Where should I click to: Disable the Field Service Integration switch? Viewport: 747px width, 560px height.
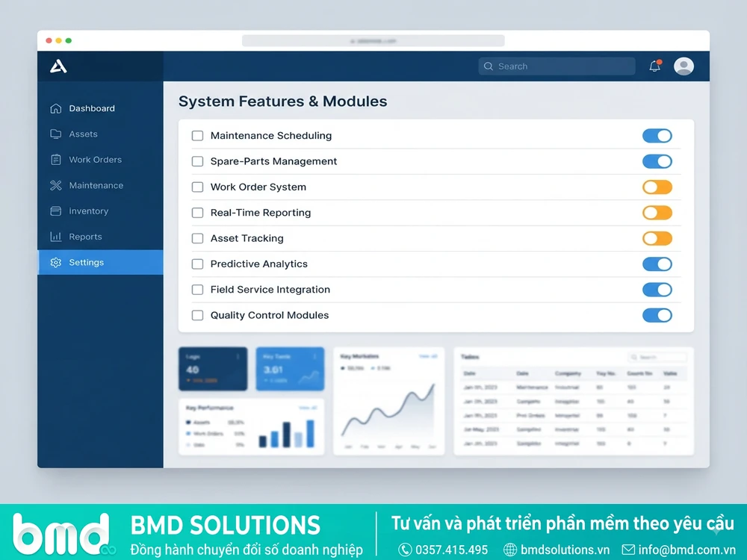click(657, 290)
